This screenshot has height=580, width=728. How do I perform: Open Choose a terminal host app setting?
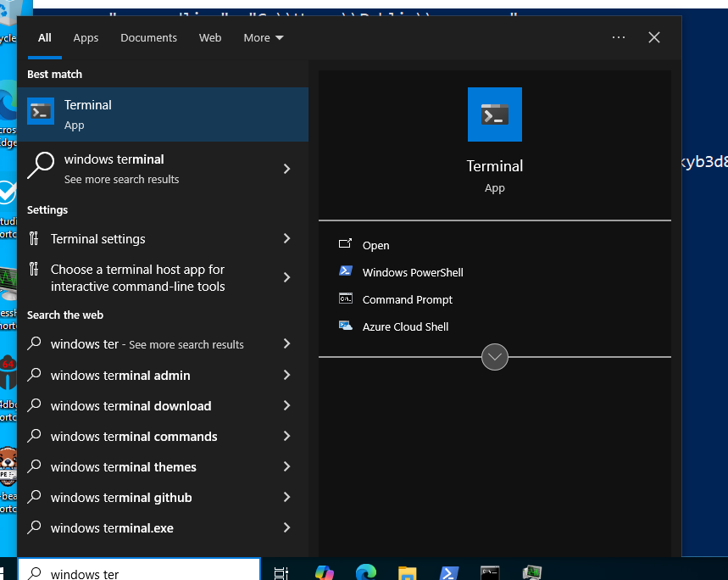(x=163, y=277)
